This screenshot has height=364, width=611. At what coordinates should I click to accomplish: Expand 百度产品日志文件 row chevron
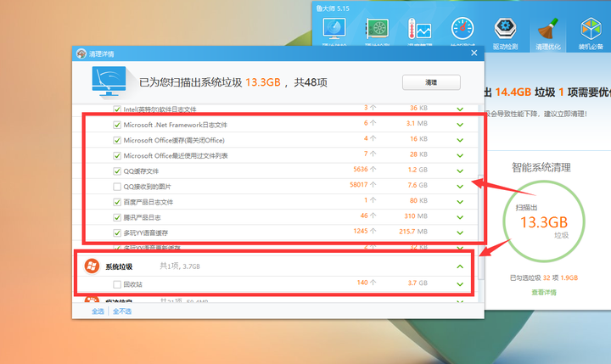460,202
